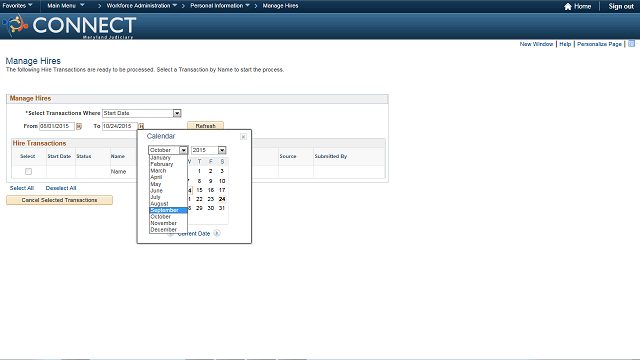This screenshot has height=360, width=640.
Task: Open the month dropdown showing October
Action: (x=168, y=150)
